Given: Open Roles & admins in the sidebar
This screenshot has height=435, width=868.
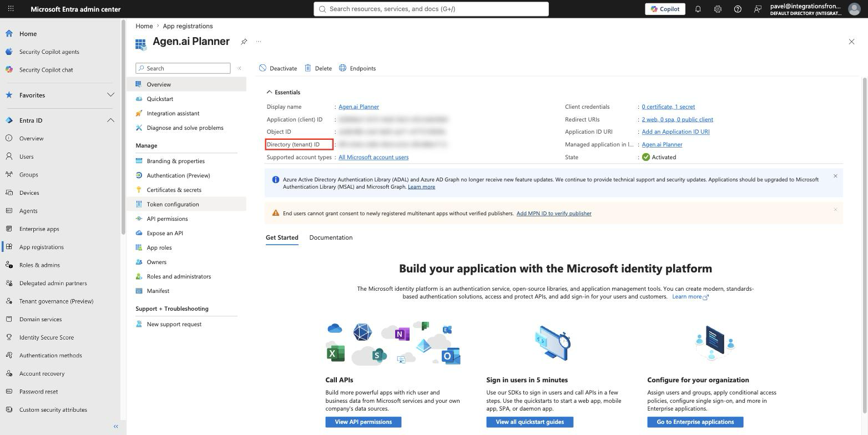Looking at the screenshot, I should 39,265.
